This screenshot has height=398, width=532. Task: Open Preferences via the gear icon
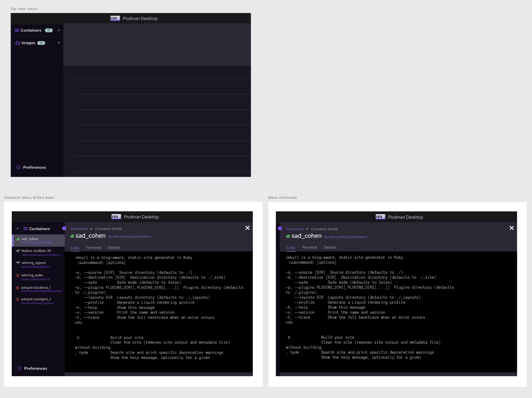[18, 167]
